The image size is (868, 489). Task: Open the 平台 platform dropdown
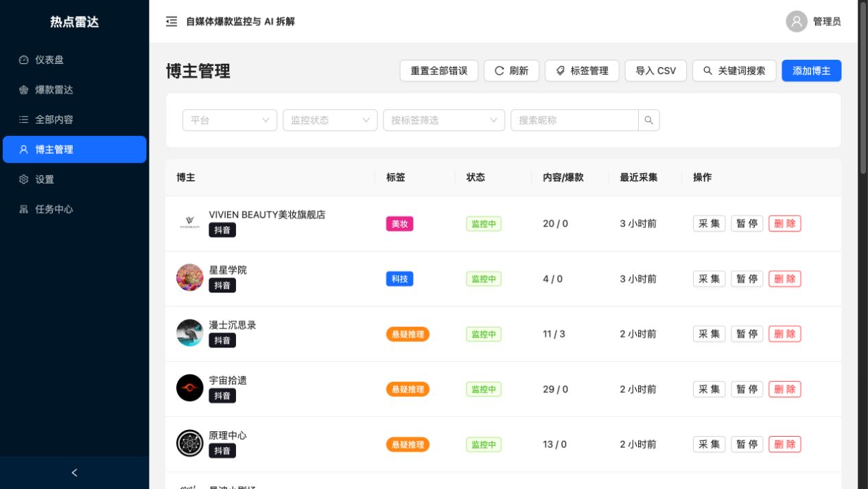(x=230, y=120)
